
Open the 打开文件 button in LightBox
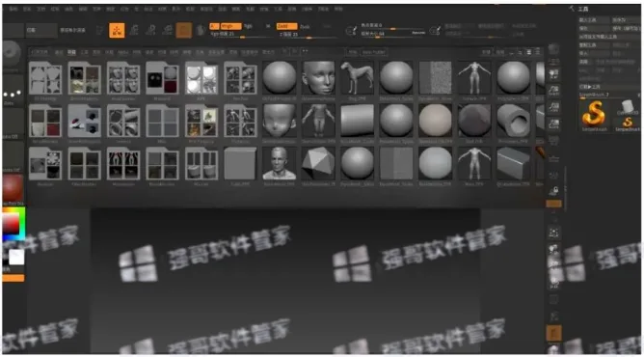(40, 52)
